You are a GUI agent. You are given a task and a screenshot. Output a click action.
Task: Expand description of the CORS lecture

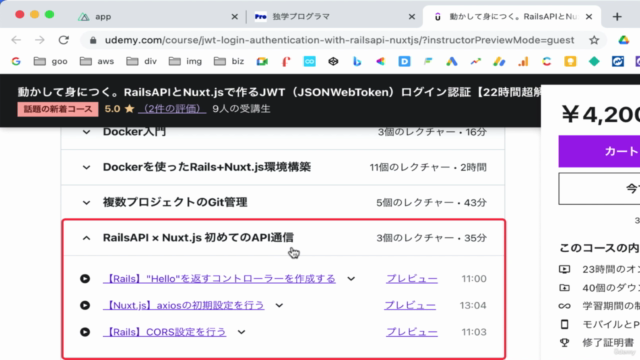[241, 332]
